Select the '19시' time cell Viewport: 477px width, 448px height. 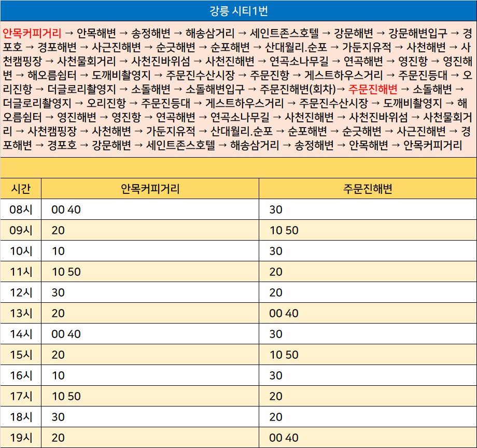point(21,437)
